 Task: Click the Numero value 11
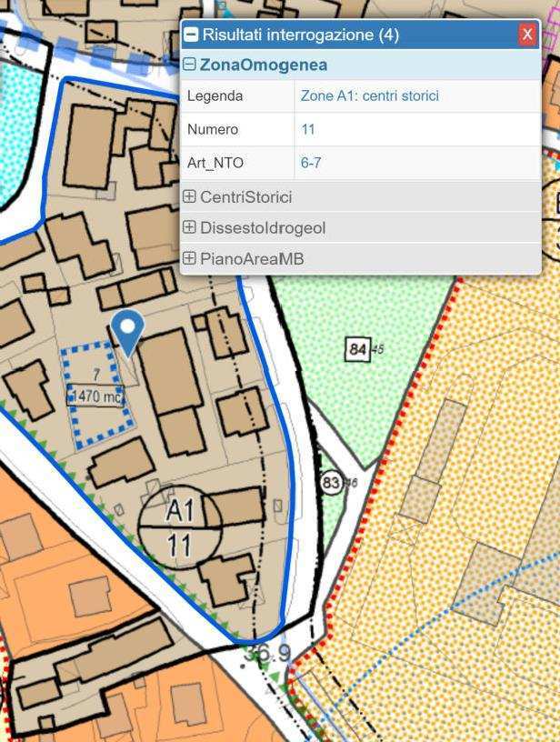coord(308,129)
